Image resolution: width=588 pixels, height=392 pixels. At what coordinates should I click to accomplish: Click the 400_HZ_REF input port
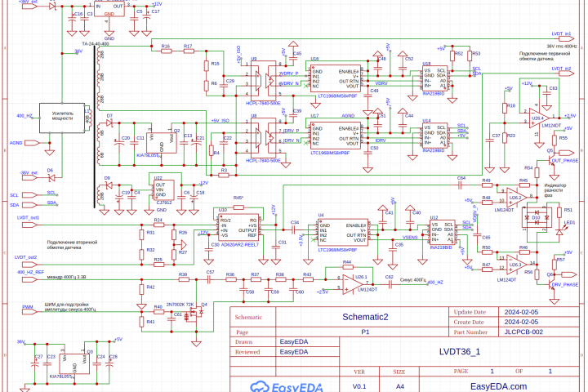30,279
